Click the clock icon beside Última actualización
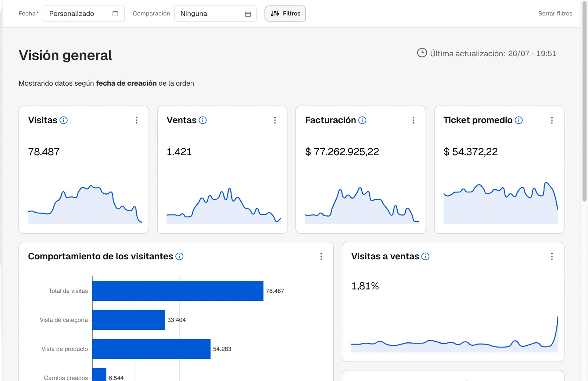Screen dimensions: 588x381 422,53
